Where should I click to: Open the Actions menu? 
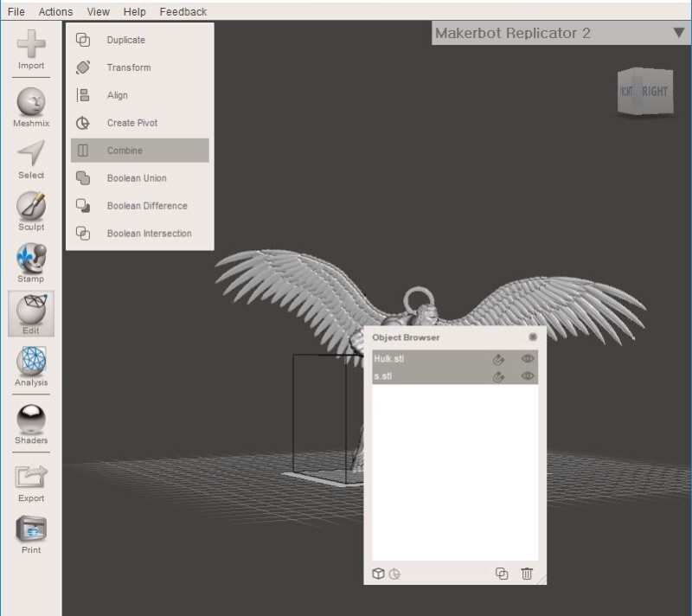coord(55,12)
